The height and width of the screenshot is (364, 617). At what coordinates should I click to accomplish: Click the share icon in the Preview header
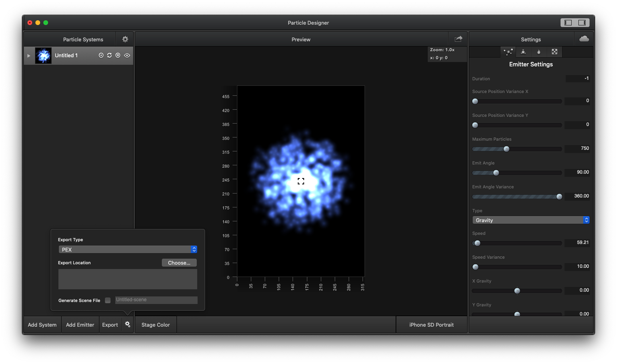[x=458, y=39]
